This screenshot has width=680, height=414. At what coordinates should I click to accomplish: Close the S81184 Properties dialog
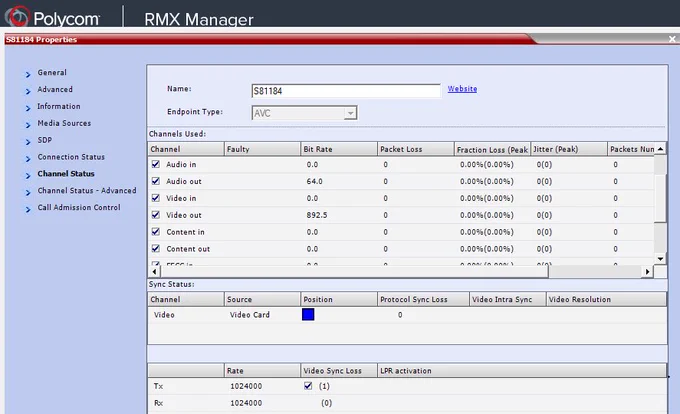tap(672, 39)
